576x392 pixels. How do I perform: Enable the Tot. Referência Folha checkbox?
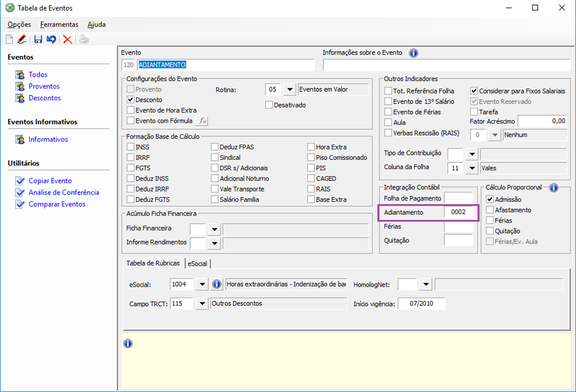click(x=388, y=91)
